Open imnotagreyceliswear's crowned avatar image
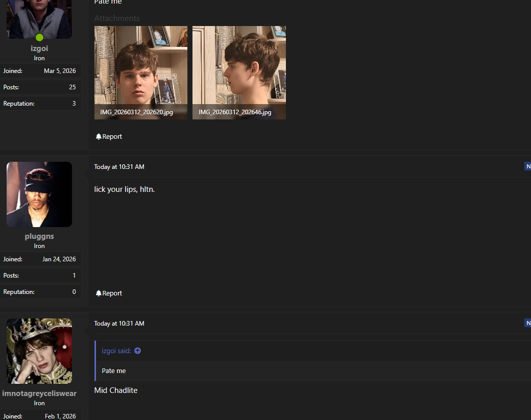The height and width of the screenshot is (420, 531). 39,351
